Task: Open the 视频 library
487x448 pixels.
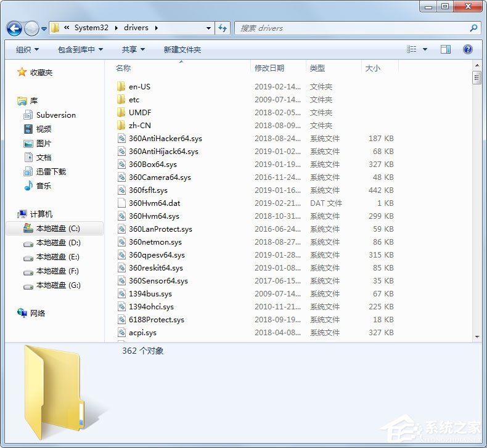Action: coord(44,129)
